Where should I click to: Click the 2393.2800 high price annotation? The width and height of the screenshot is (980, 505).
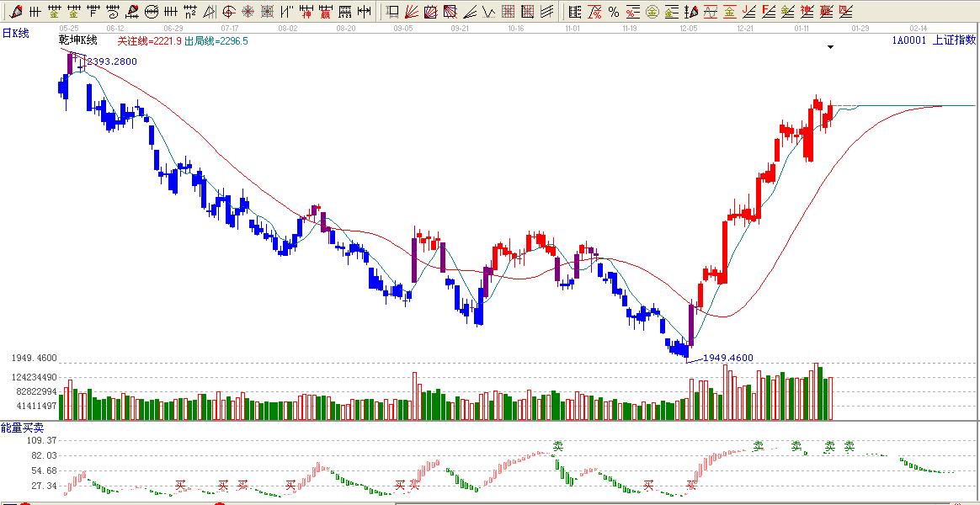point(111,61)
